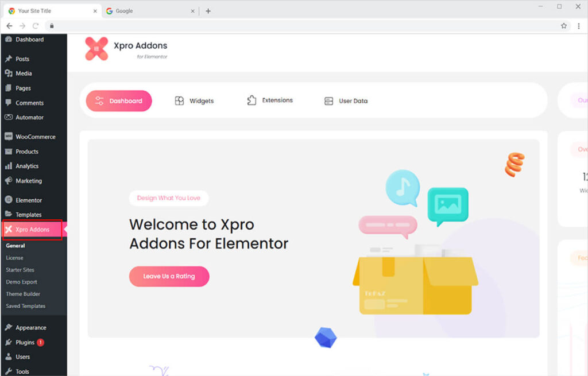Select the Dashboard pill button
Viewport: 588px width, 376px height.
[119, 101]
